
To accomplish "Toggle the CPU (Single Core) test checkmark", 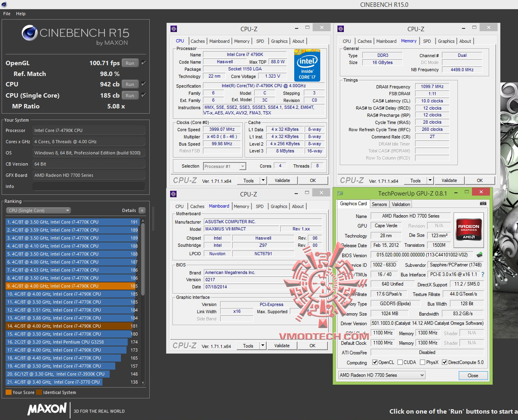I will pos(143,95).
